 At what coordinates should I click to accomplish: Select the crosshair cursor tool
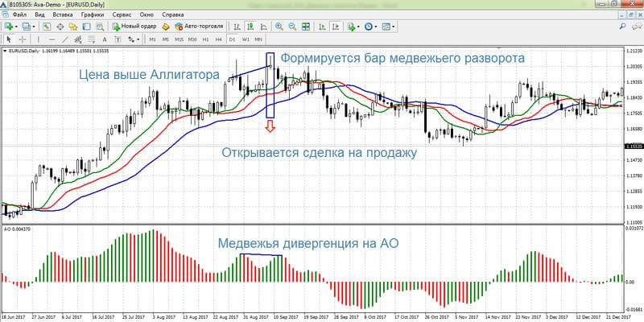22,39
